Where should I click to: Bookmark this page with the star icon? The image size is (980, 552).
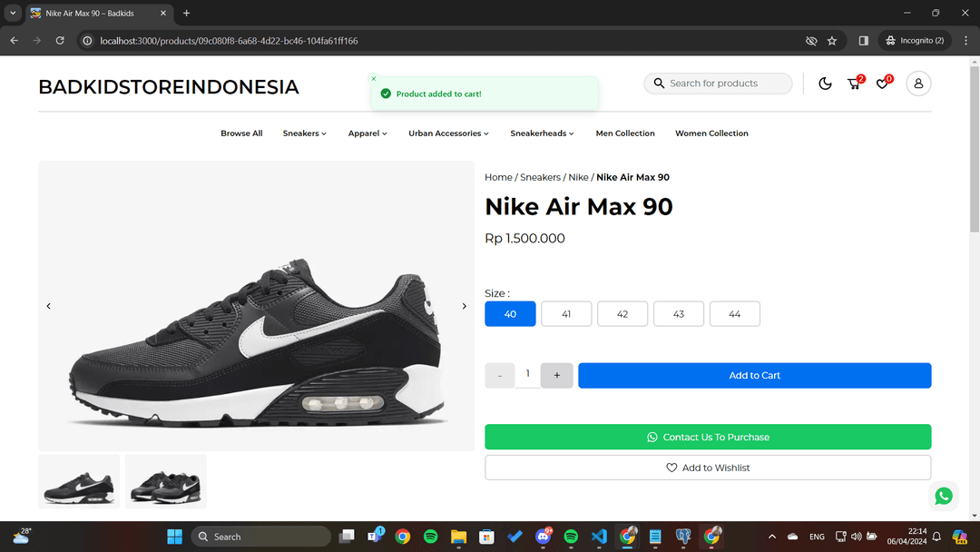point(832,41)
